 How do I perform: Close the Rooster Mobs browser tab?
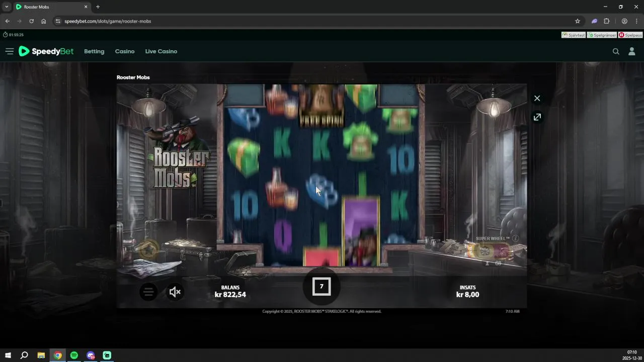[x=86, y=7]
